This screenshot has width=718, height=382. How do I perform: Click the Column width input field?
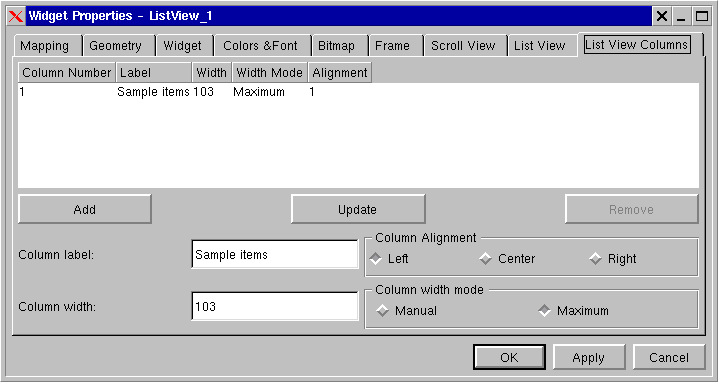pyautogui.click(x=275, y=306)
